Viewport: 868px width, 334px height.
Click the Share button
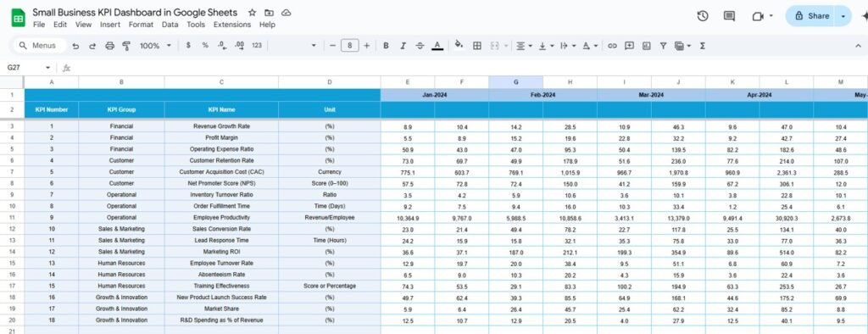coord(811,16)
